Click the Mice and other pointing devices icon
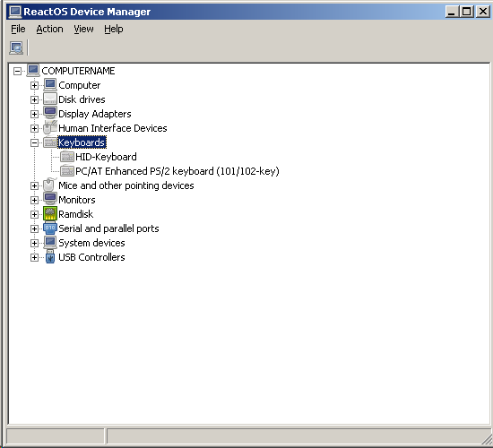Viewport: 493px width, 448px height. 49,185
